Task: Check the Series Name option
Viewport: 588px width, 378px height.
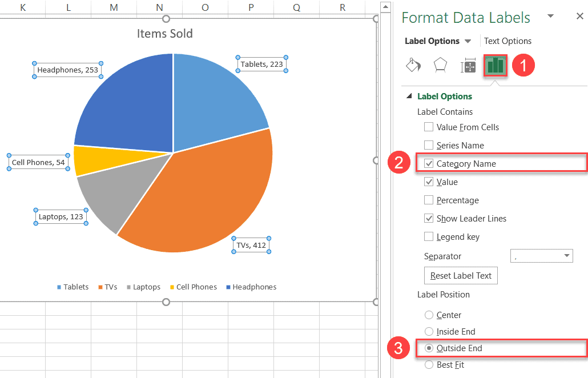Action: point(428,145)
